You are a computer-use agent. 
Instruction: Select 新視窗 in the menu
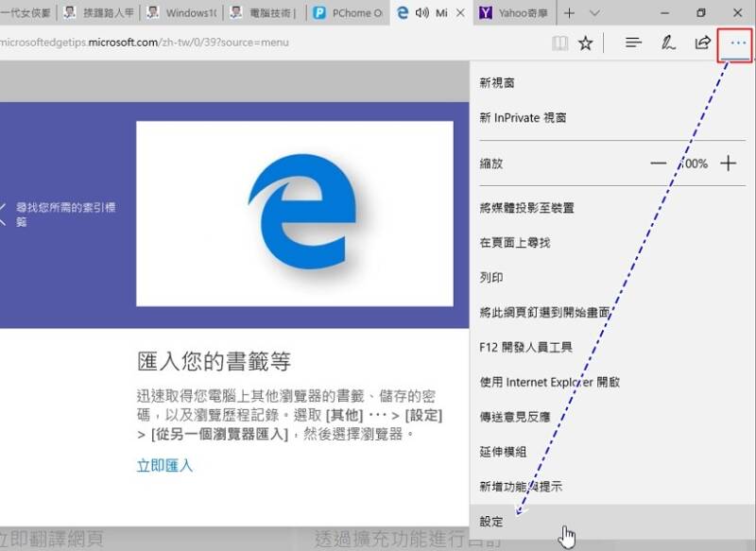[x=611, y=83]
